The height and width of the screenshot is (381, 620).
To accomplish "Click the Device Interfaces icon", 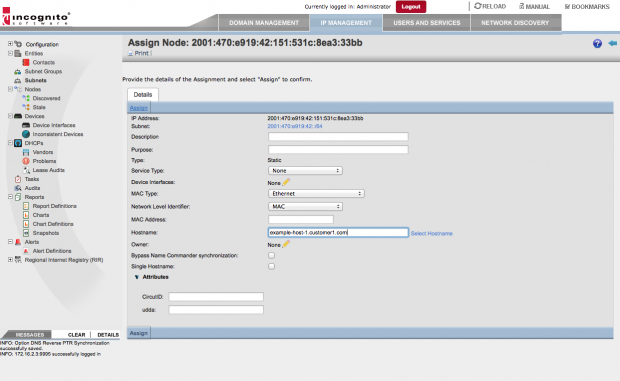I will [26, 125].
